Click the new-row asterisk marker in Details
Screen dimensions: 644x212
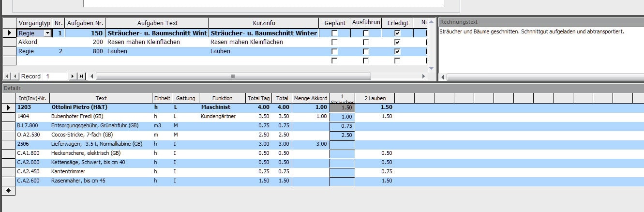(8, 191)
